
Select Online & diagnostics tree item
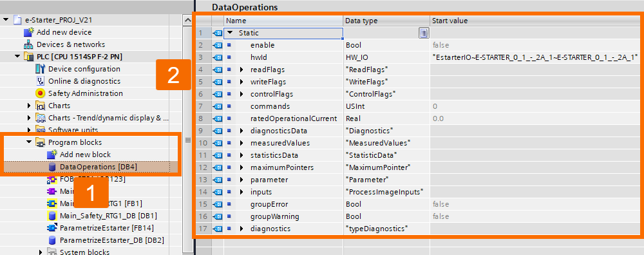pyautogui.click(x=84, y=81)
